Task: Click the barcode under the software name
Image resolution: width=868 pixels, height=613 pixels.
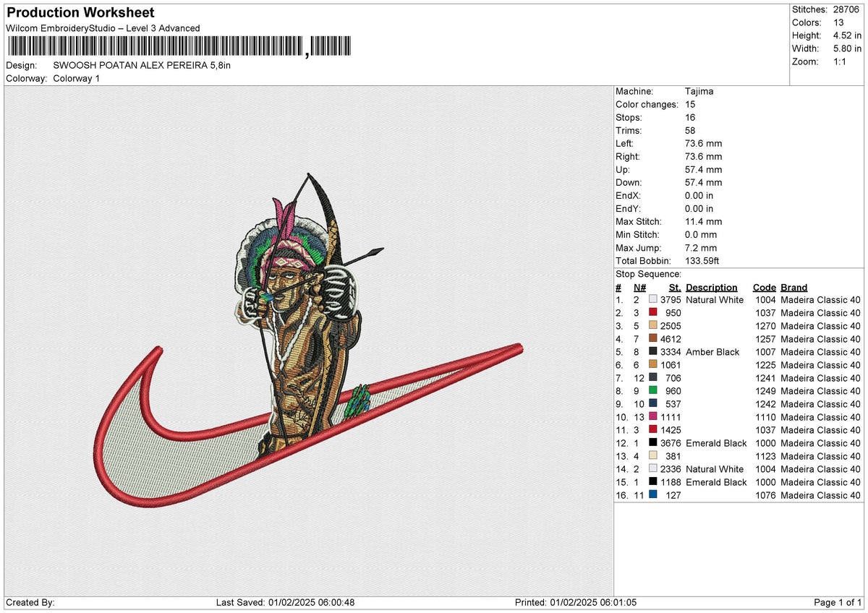Action: pyautogui.click(x=179, y=47)
